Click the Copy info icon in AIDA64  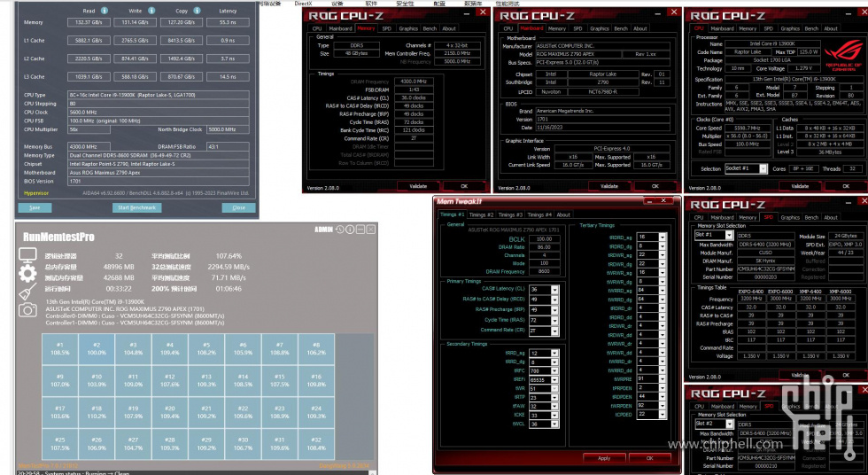197,11
